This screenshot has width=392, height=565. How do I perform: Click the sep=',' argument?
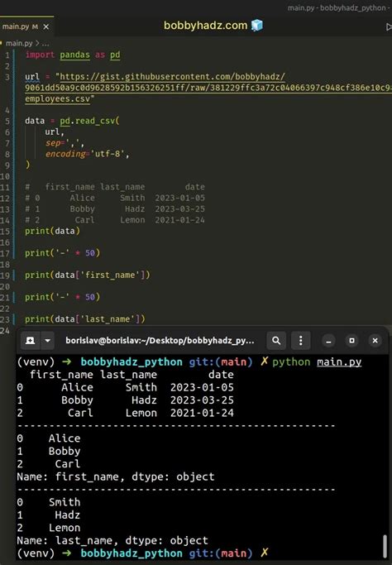coord(62,143)
